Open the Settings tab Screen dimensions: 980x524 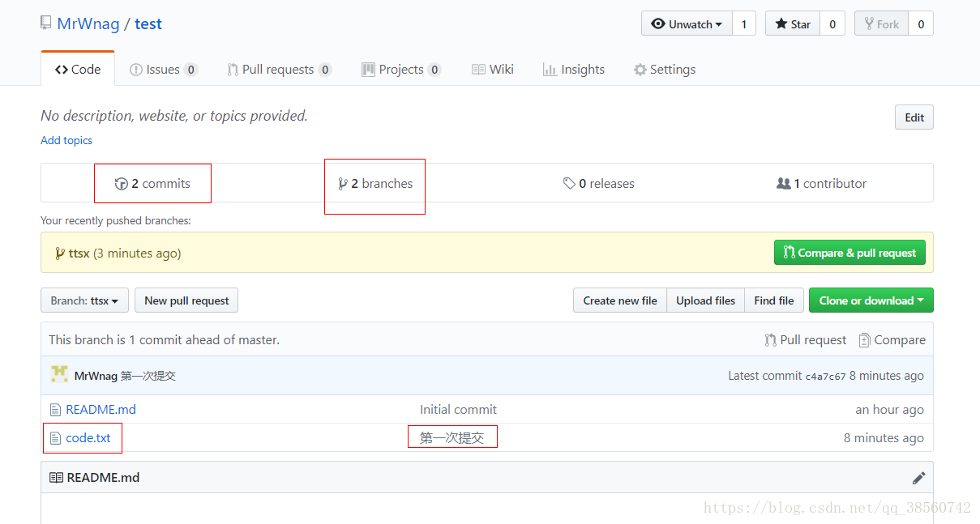point(665,69)
